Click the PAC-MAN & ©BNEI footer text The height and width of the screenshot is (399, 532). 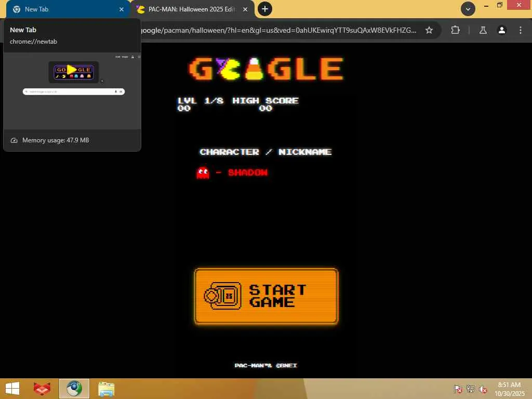point(265,365)
